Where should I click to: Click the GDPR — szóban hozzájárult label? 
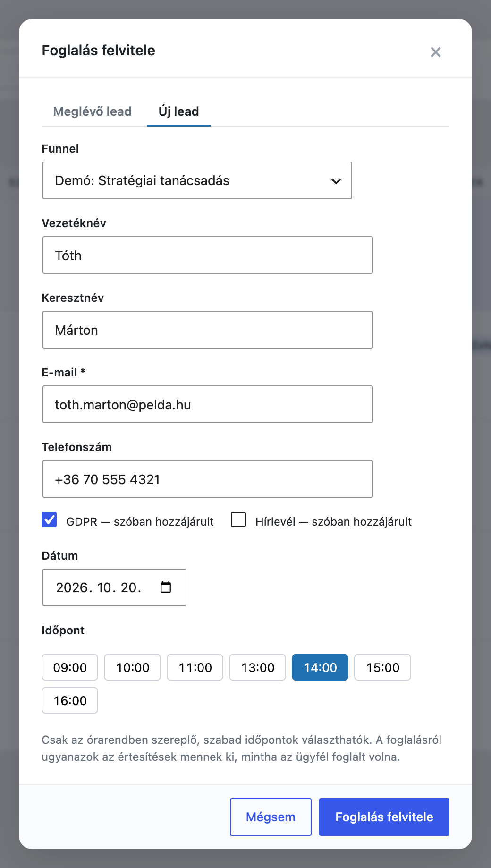point(140,521)
